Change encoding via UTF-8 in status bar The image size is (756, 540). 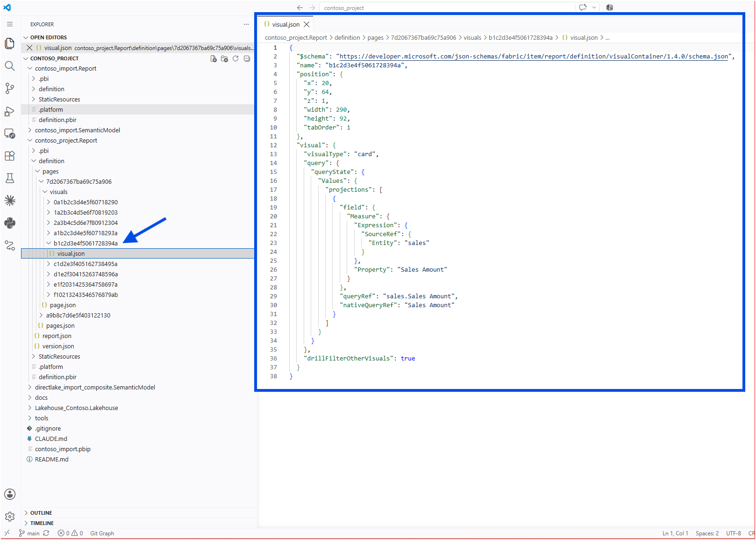(734, 533)
